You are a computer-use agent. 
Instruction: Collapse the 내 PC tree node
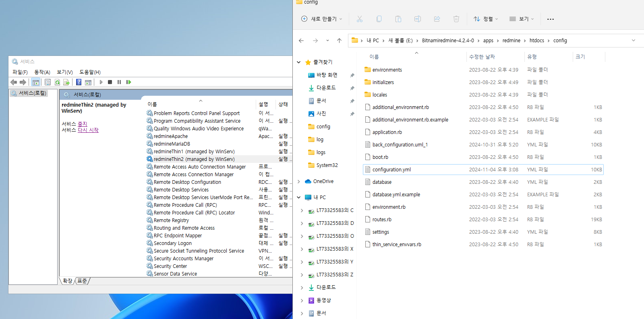coord(299,198)
